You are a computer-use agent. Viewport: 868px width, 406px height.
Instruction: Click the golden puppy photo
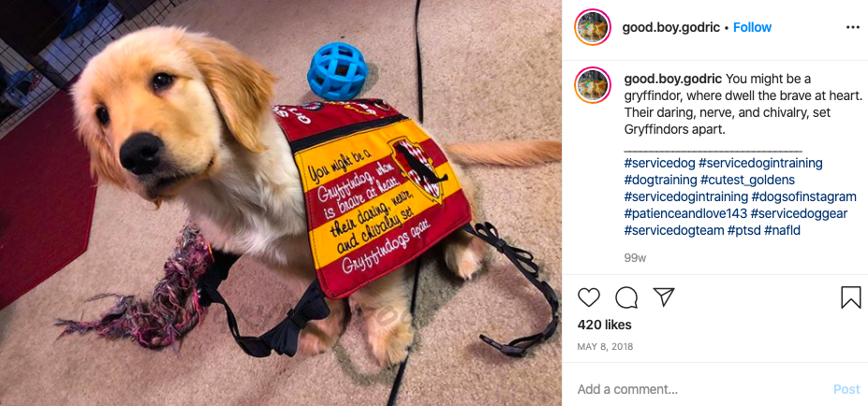281,203
